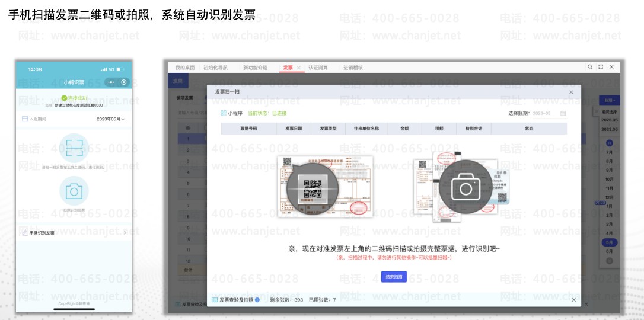
Task: Close the 发票扫一扫 dialog
Action: 571,92
